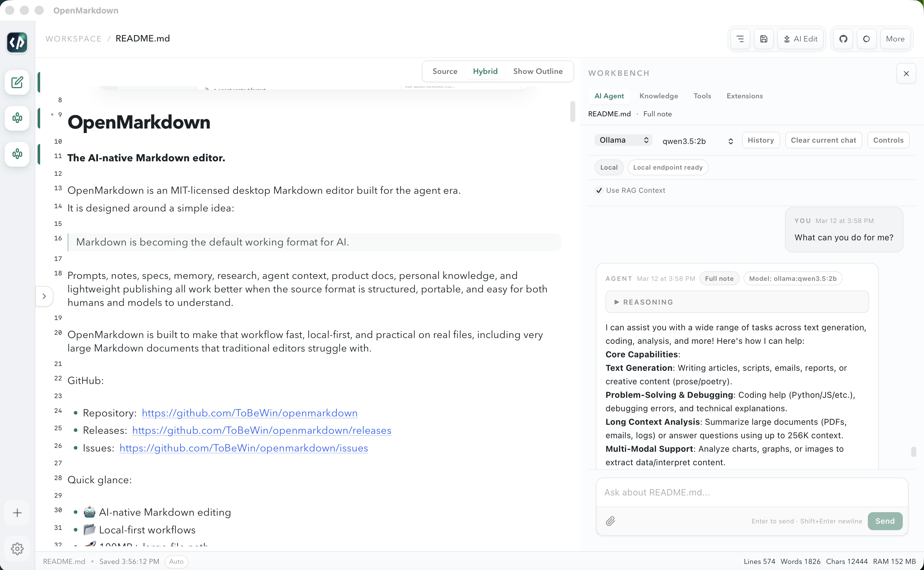This screenshot has width=924, height=570.
Task: Open the first workflow icon in the left sidebar
Action: coord(17,118)
